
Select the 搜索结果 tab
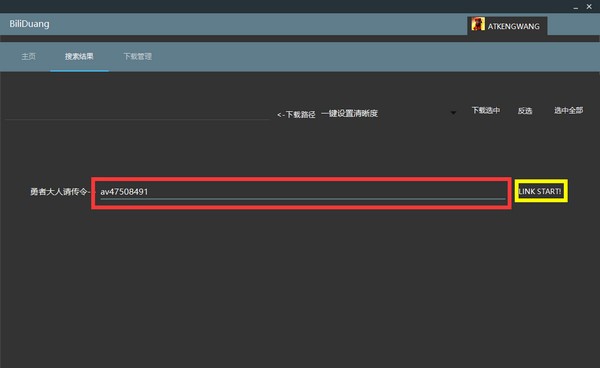pos(79,57)
